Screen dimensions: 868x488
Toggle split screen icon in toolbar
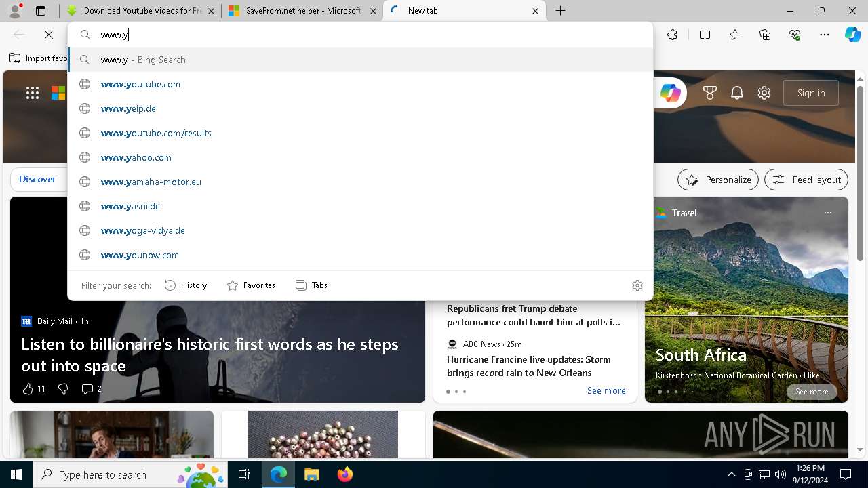pos(705,35)
